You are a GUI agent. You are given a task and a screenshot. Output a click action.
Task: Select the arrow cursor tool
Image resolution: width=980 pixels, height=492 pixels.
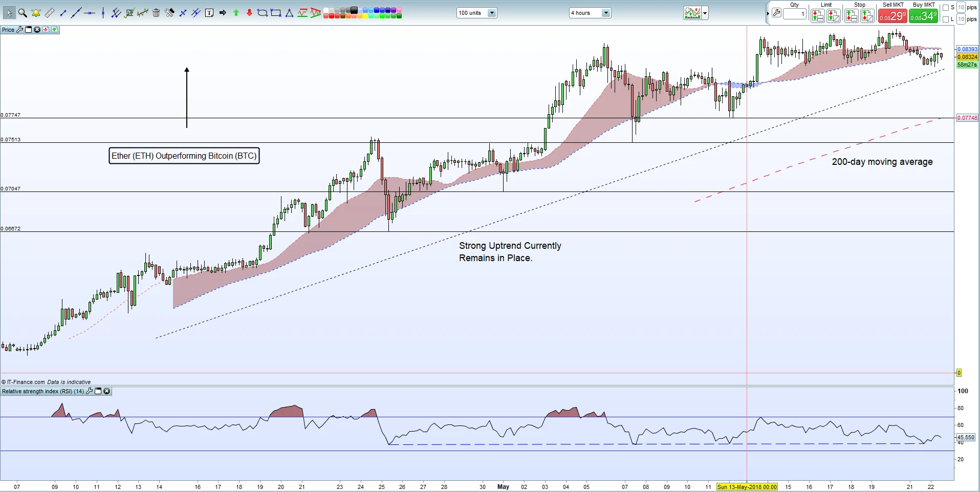(9, 13)
